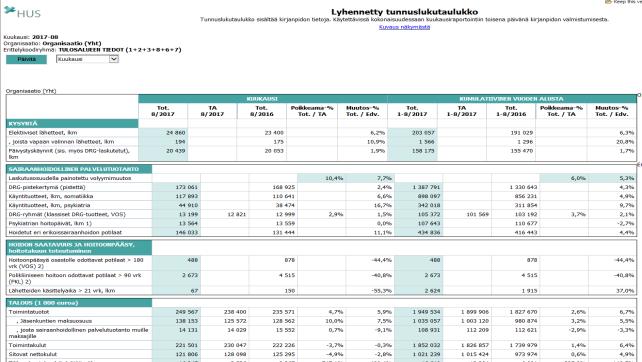Click the Päivitä button

(27, 59)
